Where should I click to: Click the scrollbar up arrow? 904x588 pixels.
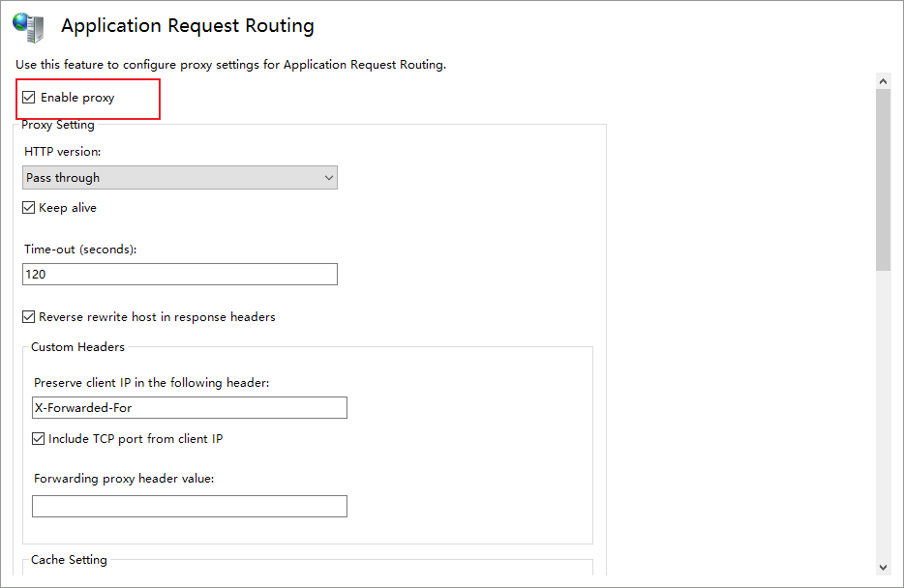pyautogui.click(x=883, y=81)
